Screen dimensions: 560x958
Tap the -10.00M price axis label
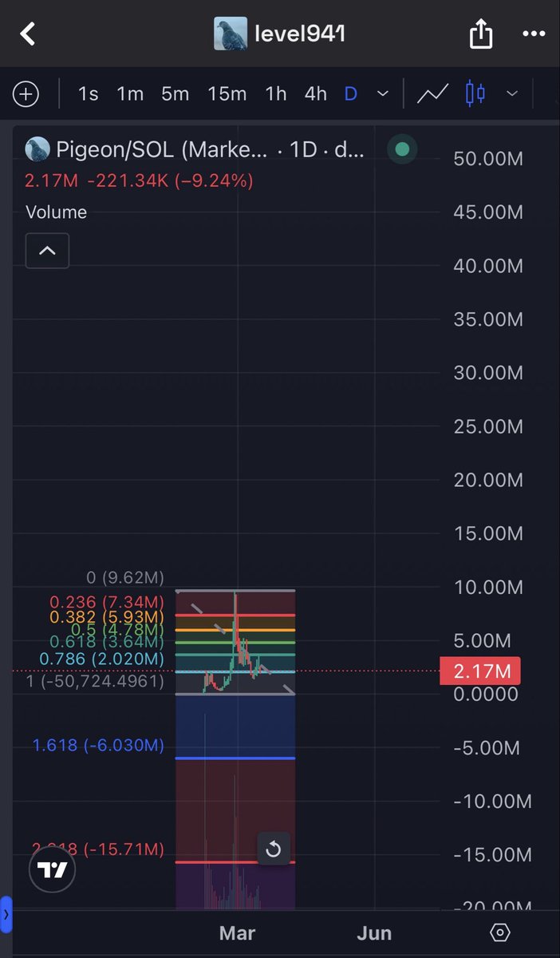coord(491,802)
